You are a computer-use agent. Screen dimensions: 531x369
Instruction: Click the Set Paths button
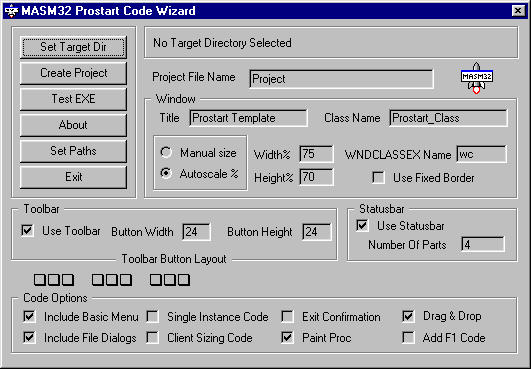(x=73, y=151)
